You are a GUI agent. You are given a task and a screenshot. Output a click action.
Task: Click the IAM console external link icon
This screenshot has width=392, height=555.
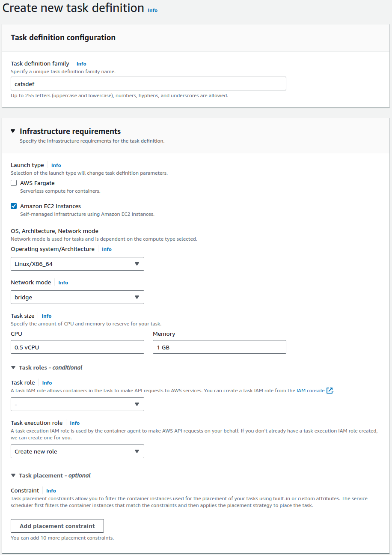coord(330,391)
